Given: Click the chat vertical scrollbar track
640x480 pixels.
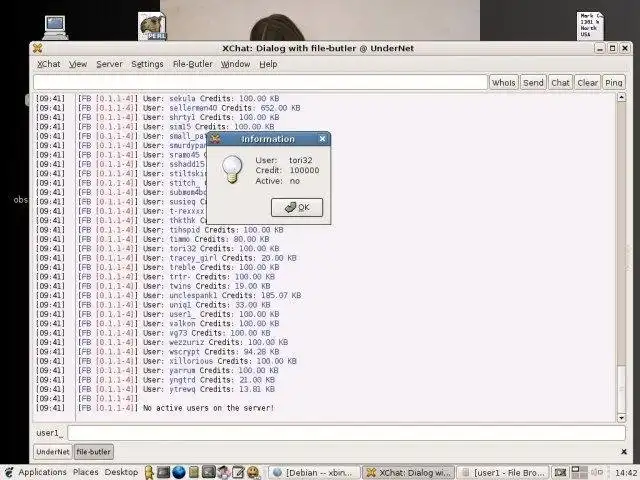Looking at the screenshot, I should click(x=621, y=257).
